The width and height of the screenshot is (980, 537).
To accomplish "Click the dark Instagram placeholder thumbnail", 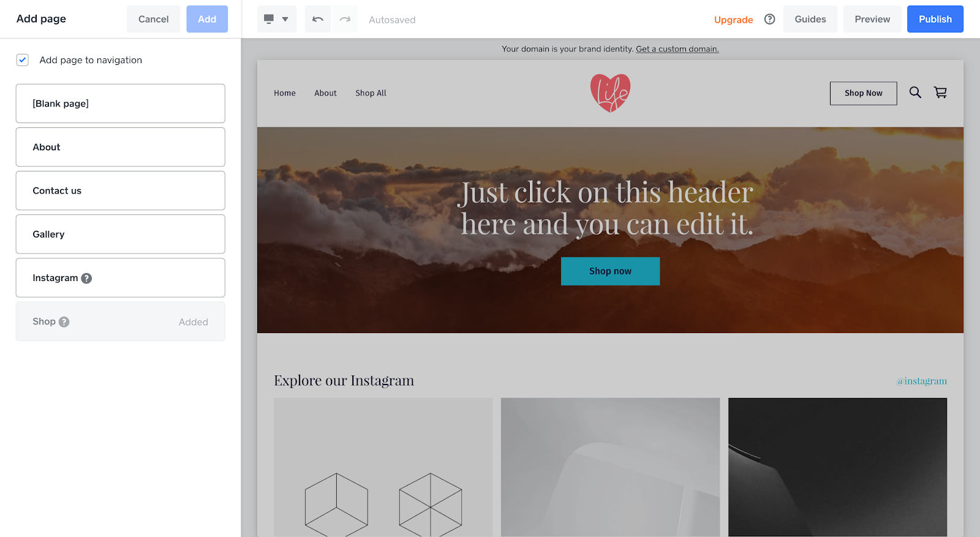I will pyautogui.click(x=837, y=467).
